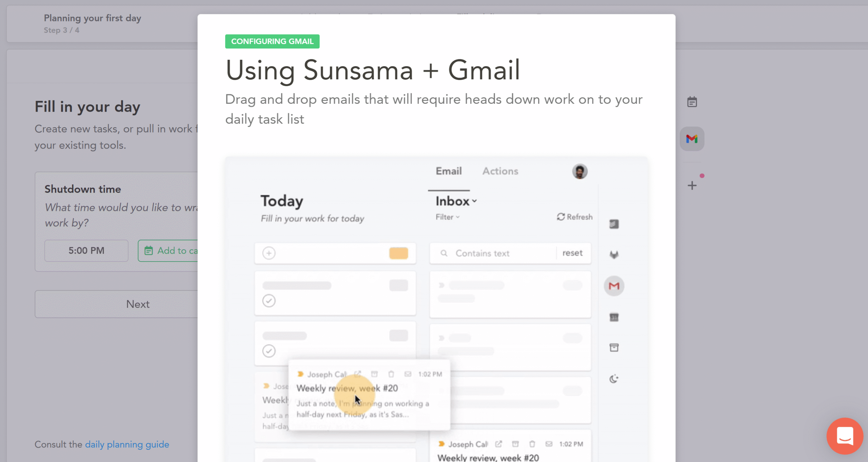
Task: Open the archive box icon in illustration sidebar
Action: pos(614,347)
